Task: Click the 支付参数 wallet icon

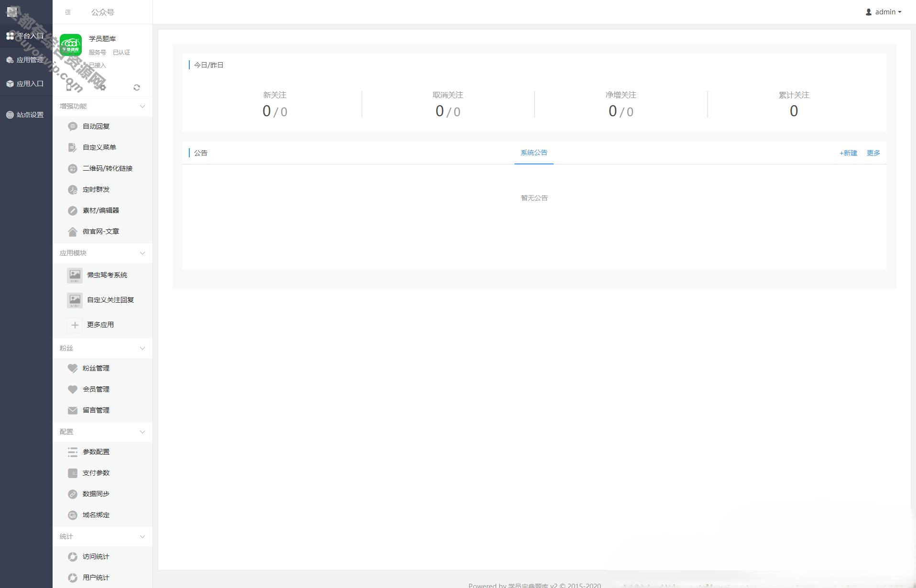Action: [x=73, y=473]
